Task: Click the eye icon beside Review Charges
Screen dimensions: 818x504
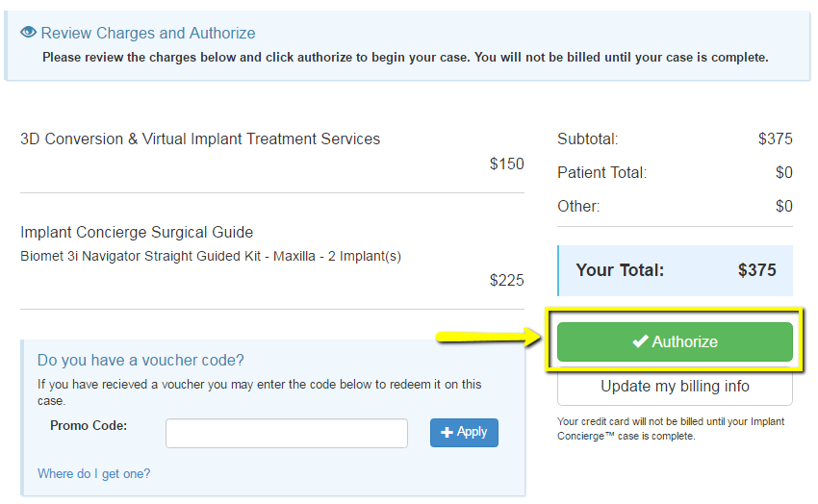Action: (28, 33)
